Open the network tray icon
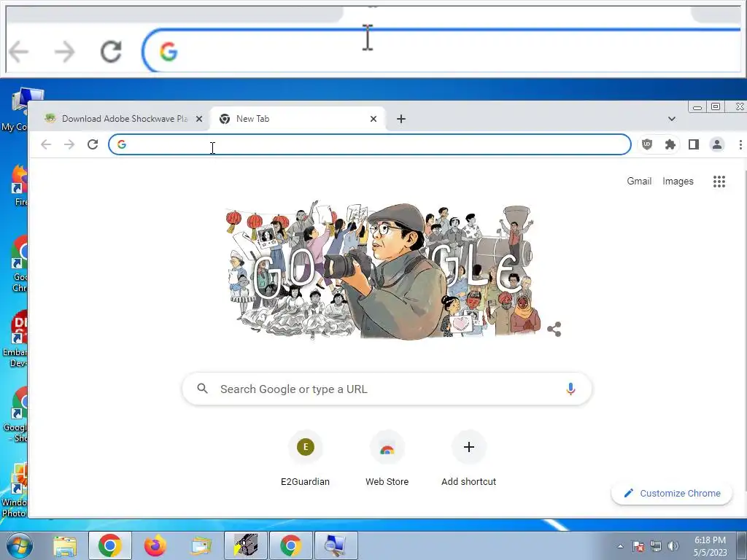Image resolution: width=747 pixels, height=560 pixels. 656,546
